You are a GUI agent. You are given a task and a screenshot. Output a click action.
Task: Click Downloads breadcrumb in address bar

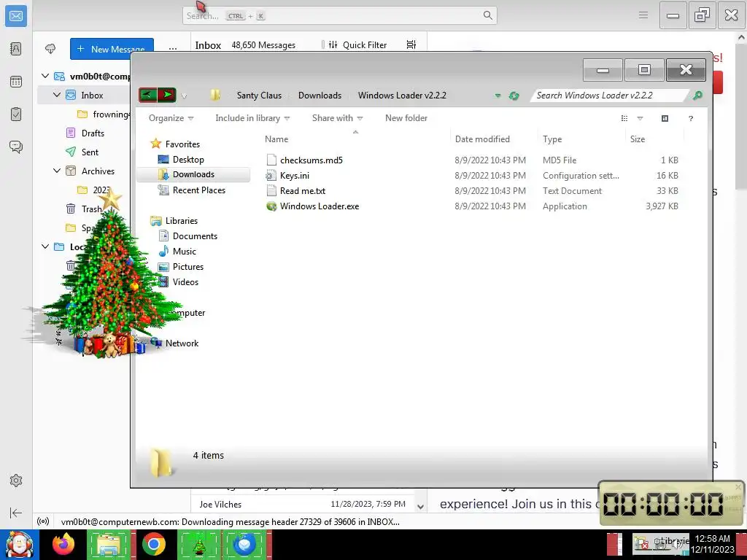[320, 96]
